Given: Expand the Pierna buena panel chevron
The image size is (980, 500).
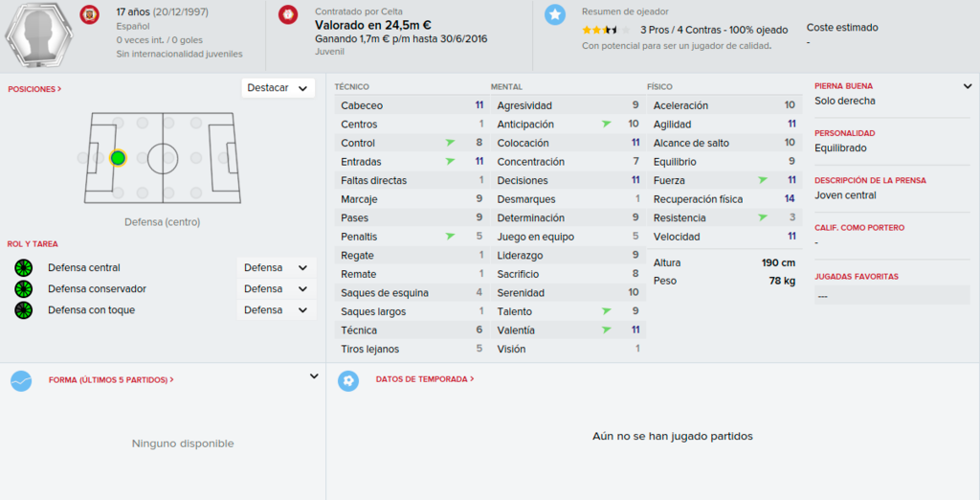Looking at the screenshot, I should [968, 86].
